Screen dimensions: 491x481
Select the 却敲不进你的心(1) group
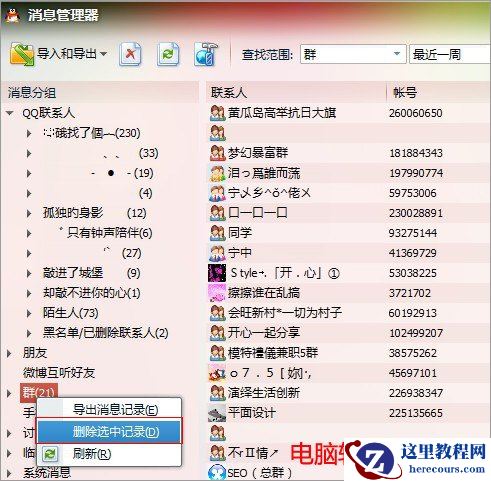(92, 293)
